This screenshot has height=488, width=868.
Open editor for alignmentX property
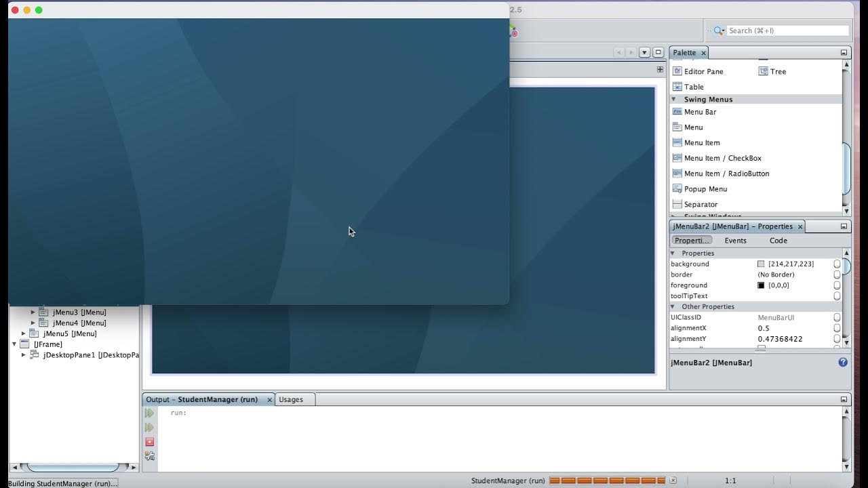point(837,328)
